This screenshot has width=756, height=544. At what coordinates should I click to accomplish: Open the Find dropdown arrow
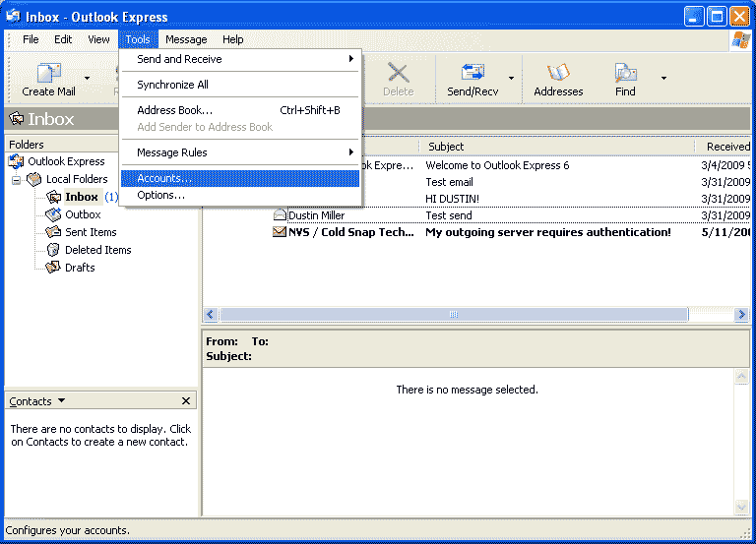[x=663, y=78]
